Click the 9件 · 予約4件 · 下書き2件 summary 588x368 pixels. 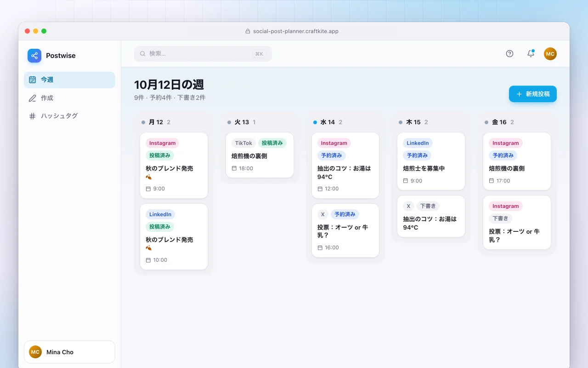(x=170, y=98)
